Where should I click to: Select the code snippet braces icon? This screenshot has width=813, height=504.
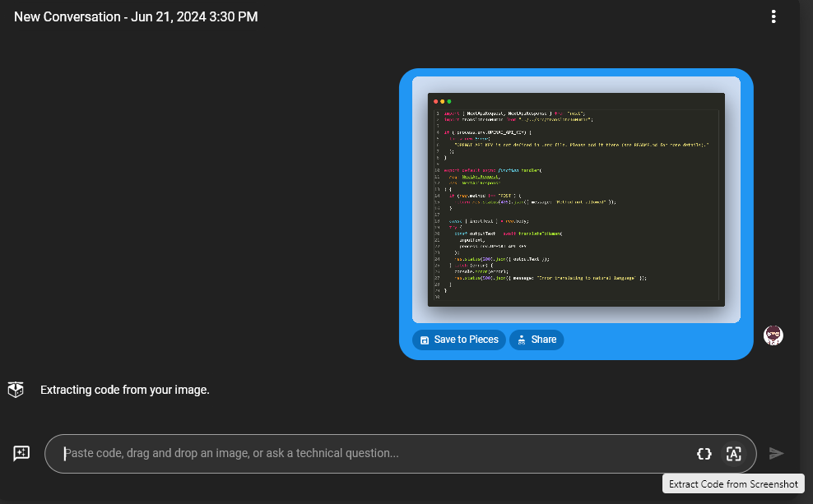pyautogui.click(x=704, y=453)
